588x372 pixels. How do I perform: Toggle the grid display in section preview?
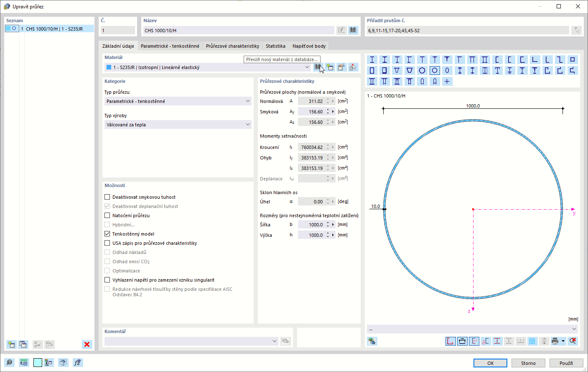click(x=532, y=341)
